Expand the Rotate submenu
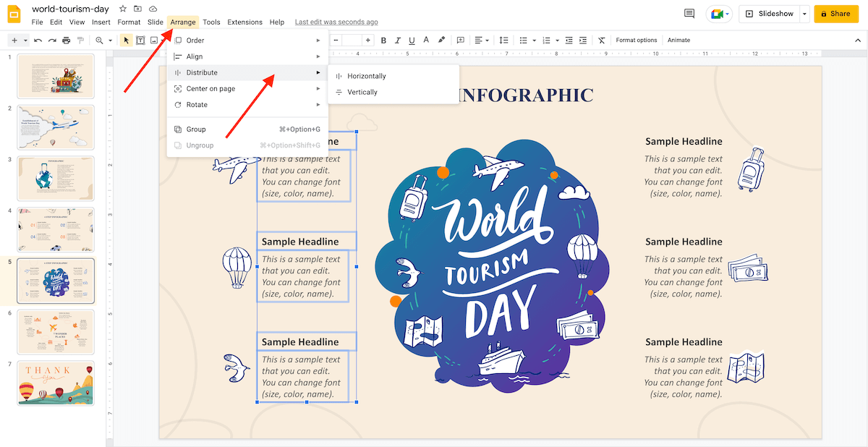Image resolution: width=868 pixels, height=447 pixels. [x=247, y=105]
